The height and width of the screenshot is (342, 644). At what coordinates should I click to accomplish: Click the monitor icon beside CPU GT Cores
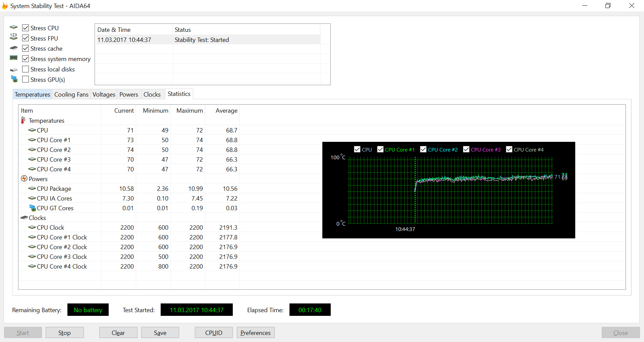click(33, 208)
